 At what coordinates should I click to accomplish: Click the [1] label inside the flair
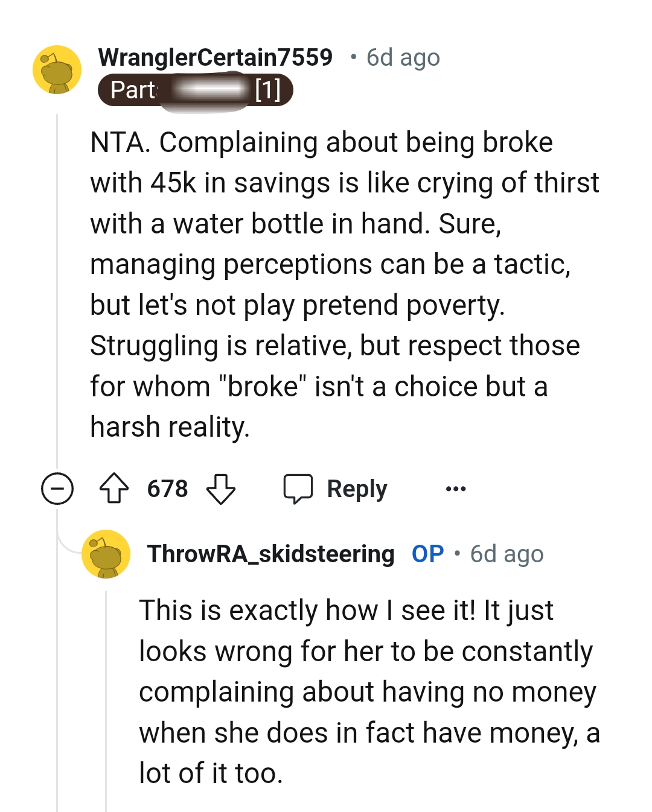click(267, 90)
